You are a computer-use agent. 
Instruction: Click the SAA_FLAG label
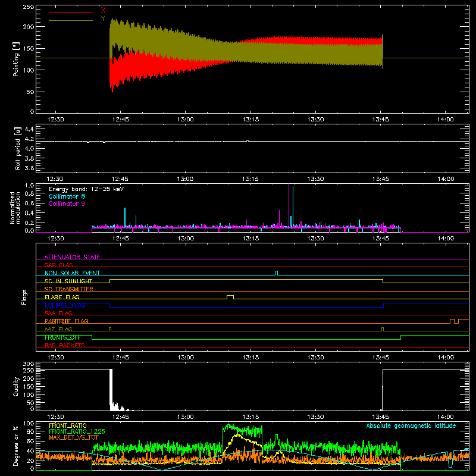click(58, 313)
